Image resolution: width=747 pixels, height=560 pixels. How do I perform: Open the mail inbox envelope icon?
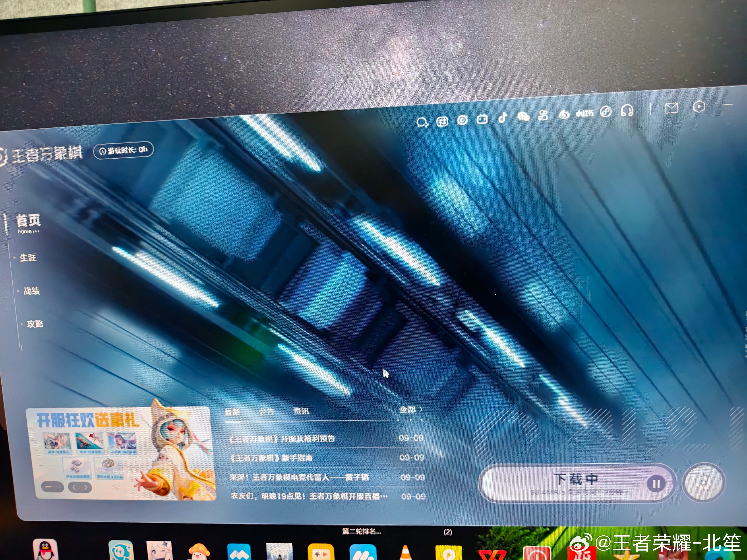click(x=671, y=108)
